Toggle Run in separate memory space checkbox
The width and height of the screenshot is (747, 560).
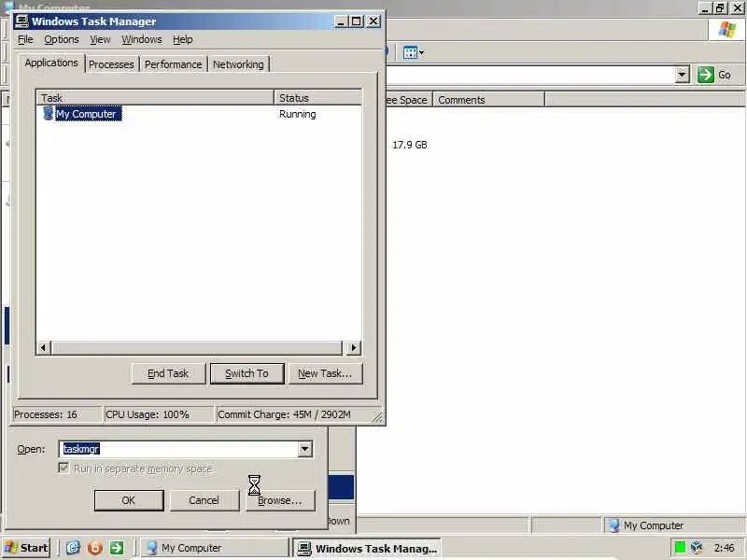(x=63, y=468)
